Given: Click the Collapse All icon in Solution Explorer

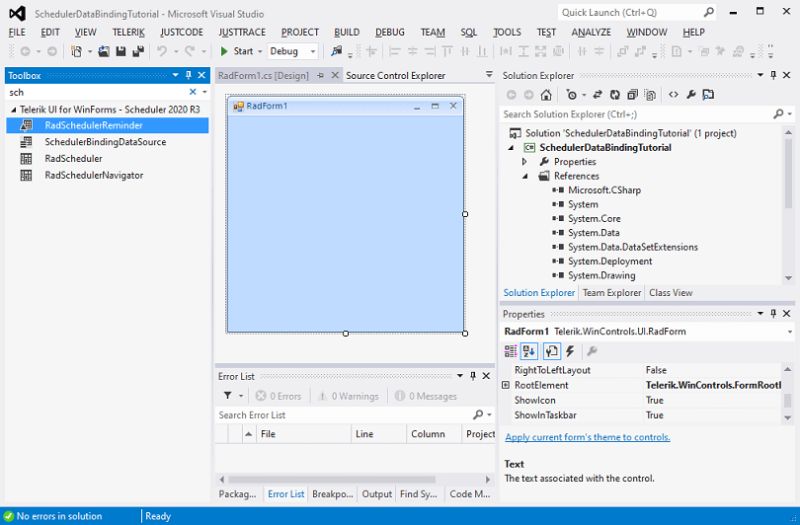Looking at the screenshot, I should [x=633, y=95].
